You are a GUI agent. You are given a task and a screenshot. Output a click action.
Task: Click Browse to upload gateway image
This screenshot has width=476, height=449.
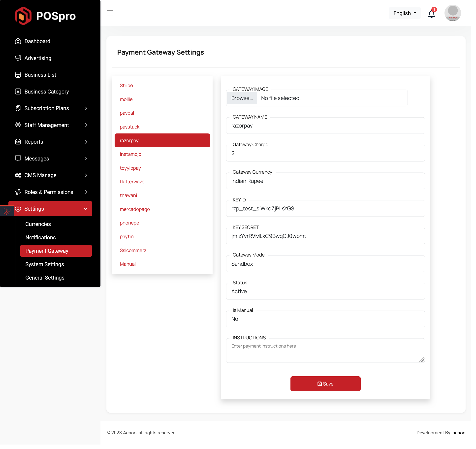(242, 98)
